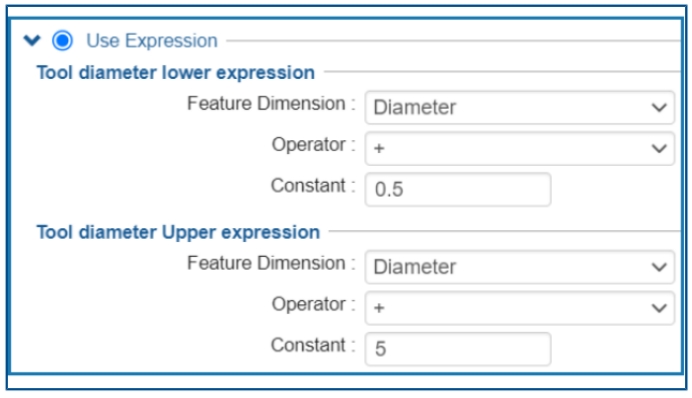Click the lower expression Constant field showing 0.5

458,189
